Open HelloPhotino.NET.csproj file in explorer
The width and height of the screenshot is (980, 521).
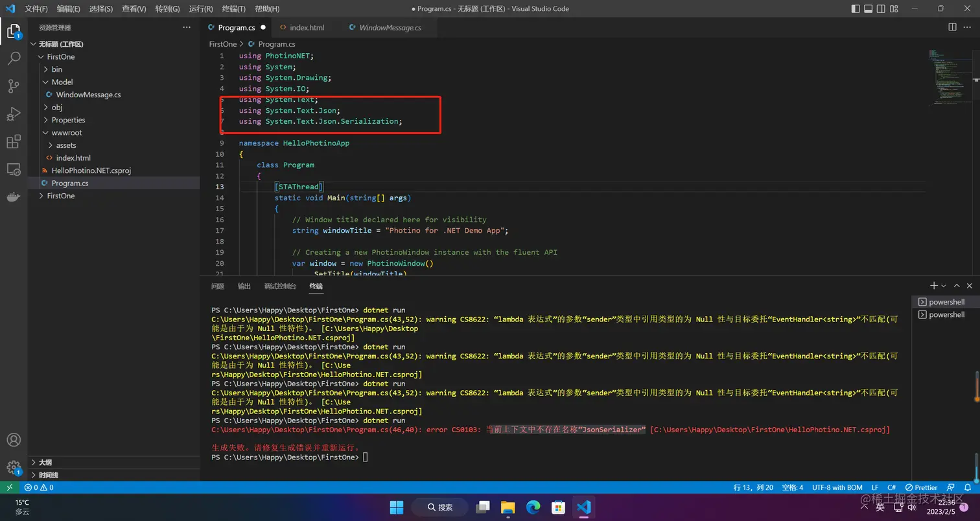tap(91, 170)
